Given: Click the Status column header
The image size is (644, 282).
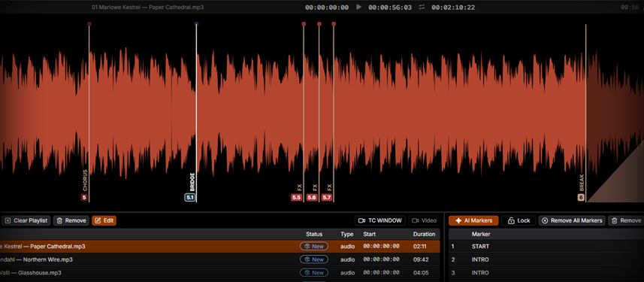Looking at the screenshot, I should (x=314, y=235).
